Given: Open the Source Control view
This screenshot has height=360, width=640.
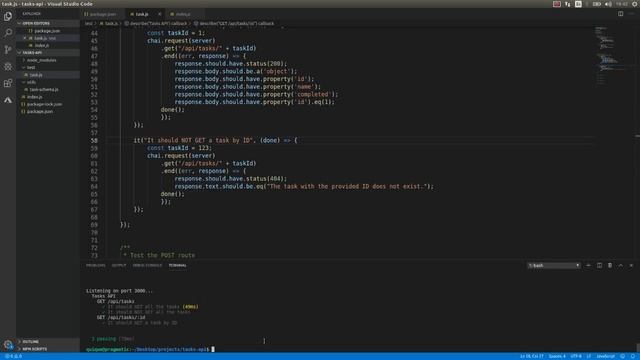Looking at the screenshot, I should point(8,49).
